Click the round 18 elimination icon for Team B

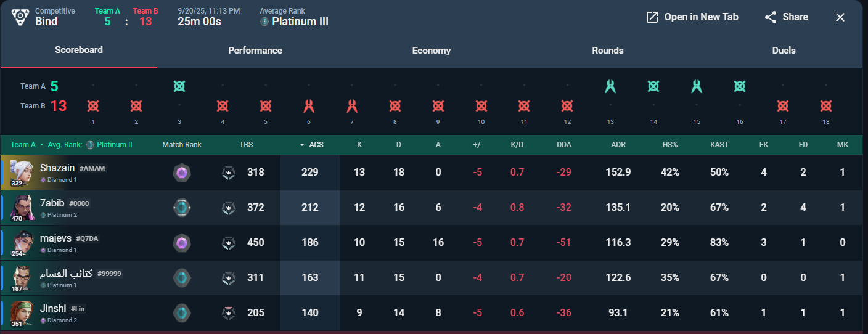click(x=825, y=106)
